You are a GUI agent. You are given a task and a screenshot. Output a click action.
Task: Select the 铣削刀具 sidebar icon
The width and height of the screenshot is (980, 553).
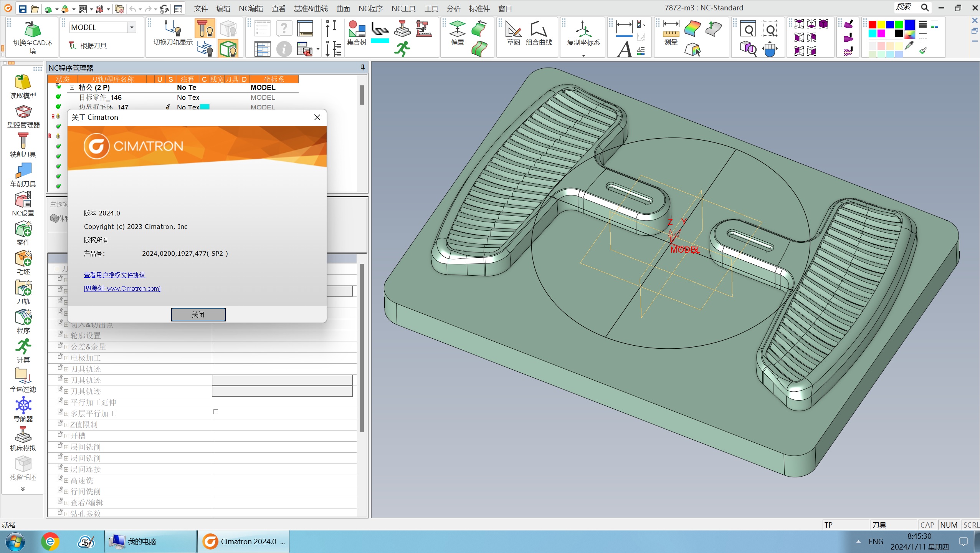[x=23, y=141]
